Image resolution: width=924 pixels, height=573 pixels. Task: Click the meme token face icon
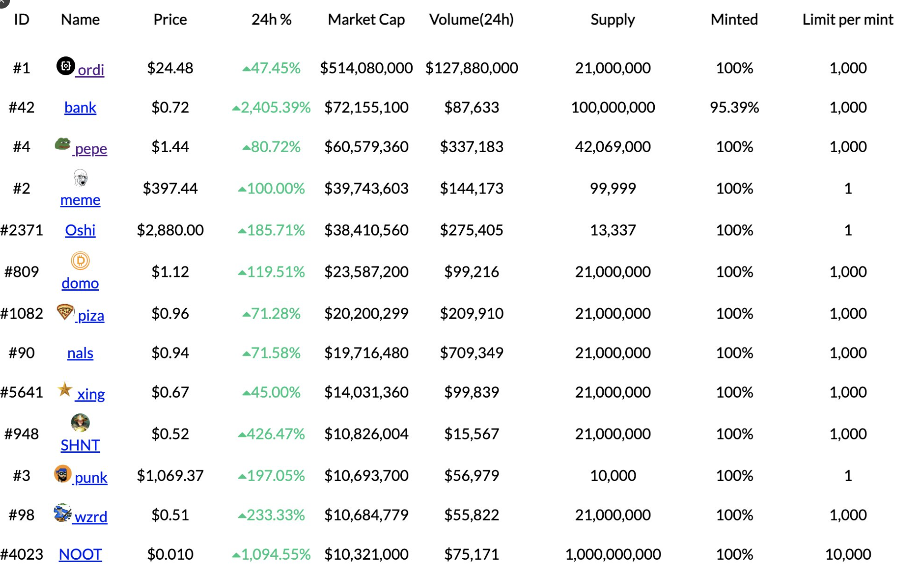point(81,178)
